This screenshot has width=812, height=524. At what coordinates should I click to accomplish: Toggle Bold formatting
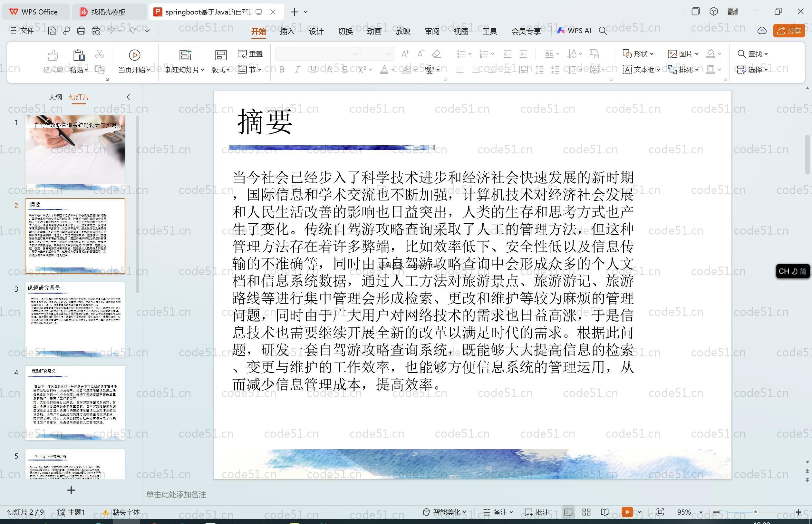tap(282, 70)
